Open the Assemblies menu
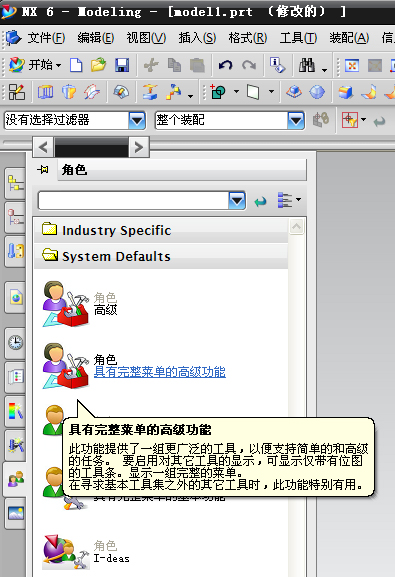This screenshot has height=577, width=395. pyautogui.click(x=349, y=38)
